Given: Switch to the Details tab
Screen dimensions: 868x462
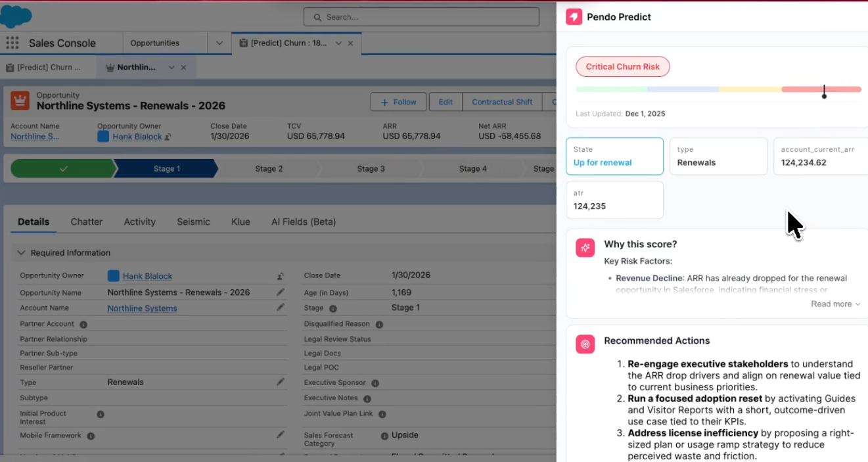Looking at the screenshot, I should (x=34, y=222).
